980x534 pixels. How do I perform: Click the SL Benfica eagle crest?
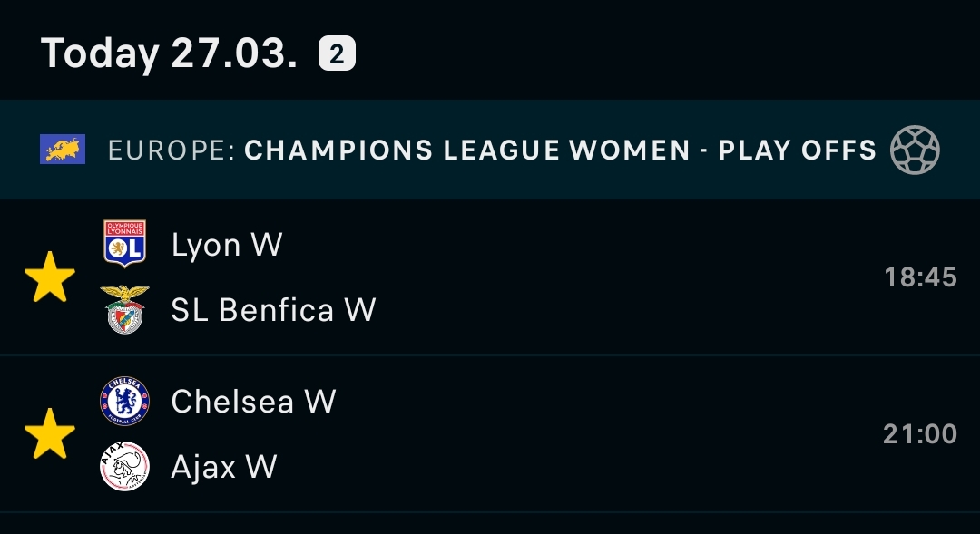click(x=125, y=309)
